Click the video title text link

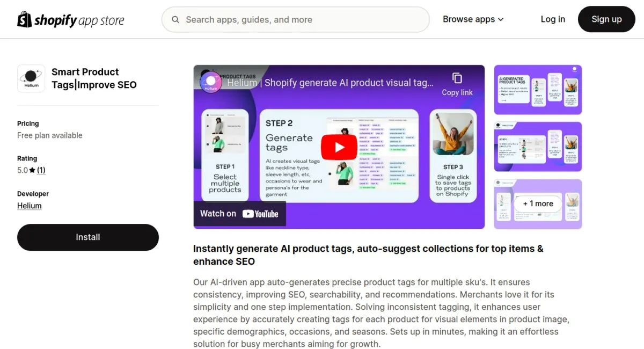tap(330, 83)
